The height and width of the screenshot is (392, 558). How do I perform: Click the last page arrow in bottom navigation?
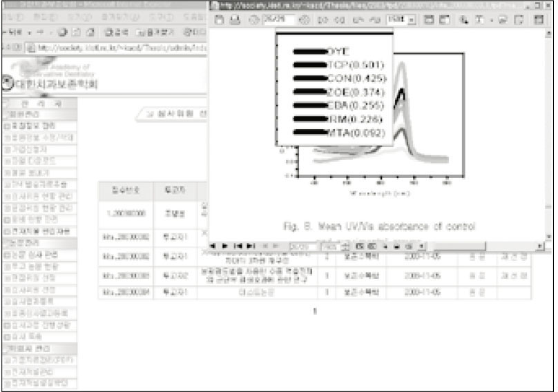250,246
